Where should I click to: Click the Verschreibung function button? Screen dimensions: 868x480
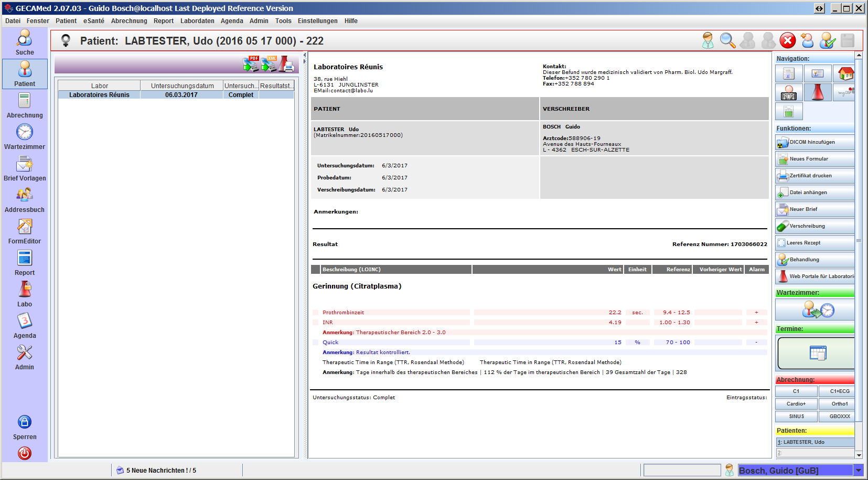coord(815,226)
